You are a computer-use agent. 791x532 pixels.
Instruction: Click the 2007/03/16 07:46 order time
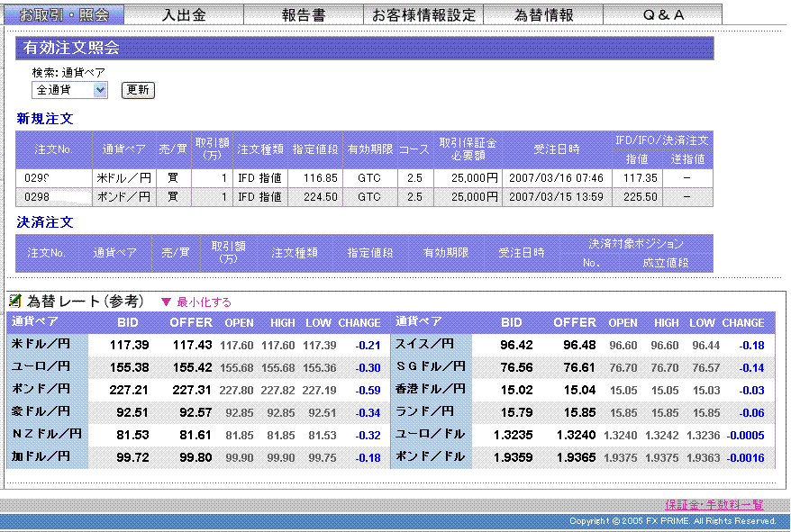pyautogui.click(x=557, y=178)
